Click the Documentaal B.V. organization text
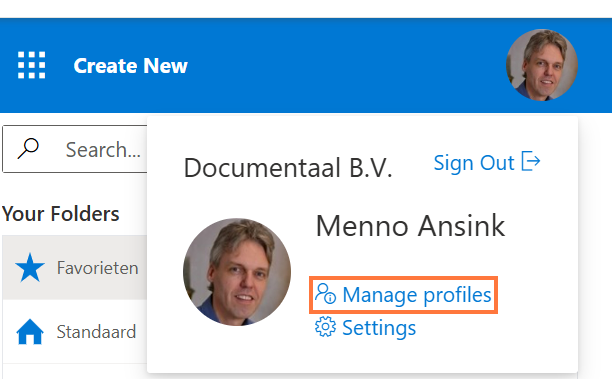Image resolution: width=612 pixels, height=379 pixels. [288, 168]
